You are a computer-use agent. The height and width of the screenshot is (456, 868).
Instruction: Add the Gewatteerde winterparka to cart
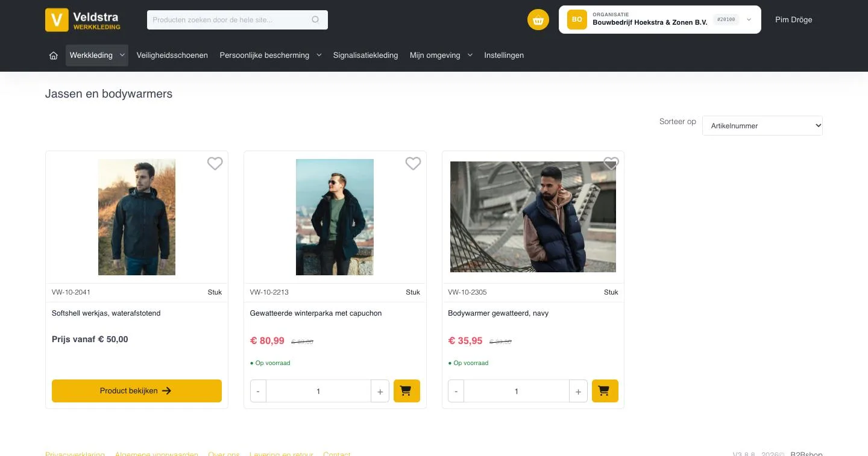click(407, 391)
